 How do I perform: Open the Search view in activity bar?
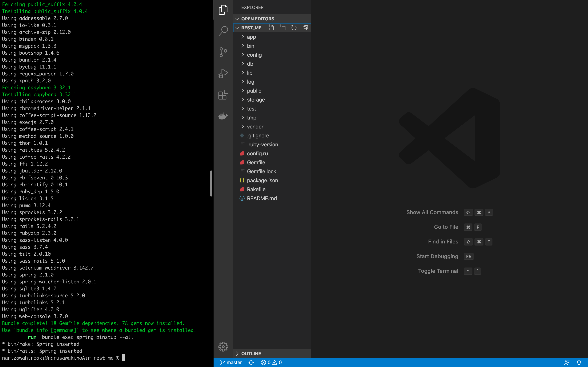223,31
